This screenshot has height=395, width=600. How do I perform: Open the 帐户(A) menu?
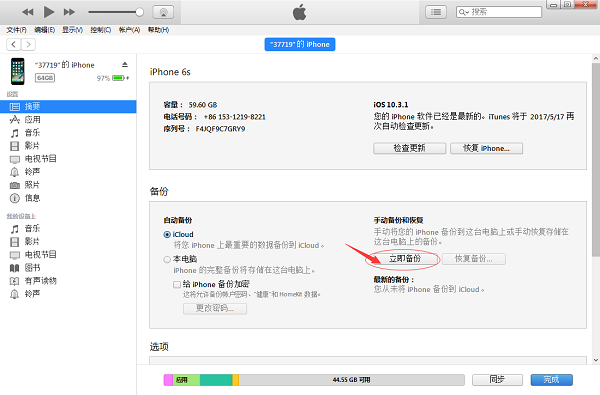click(x=129, y=30)
